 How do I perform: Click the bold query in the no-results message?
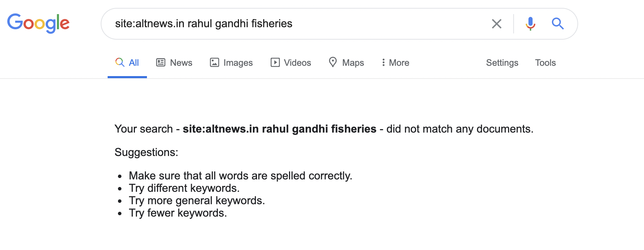pos(279,129)
